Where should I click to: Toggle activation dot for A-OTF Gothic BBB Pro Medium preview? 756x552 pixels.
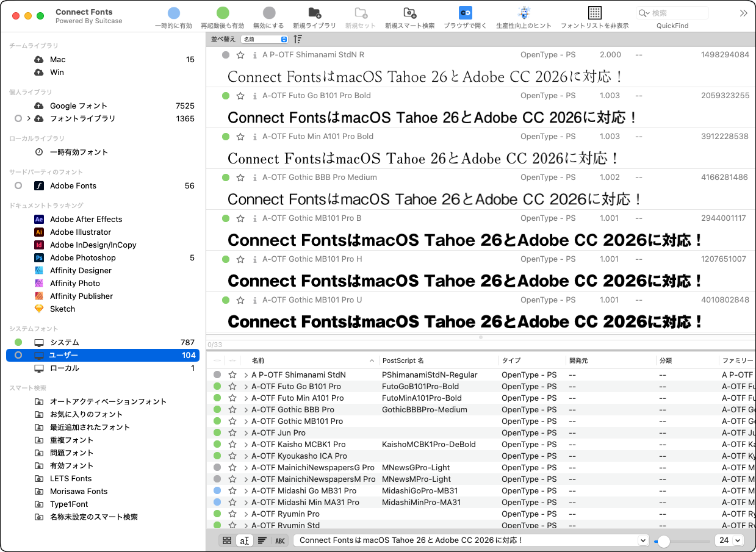[226, 177]
